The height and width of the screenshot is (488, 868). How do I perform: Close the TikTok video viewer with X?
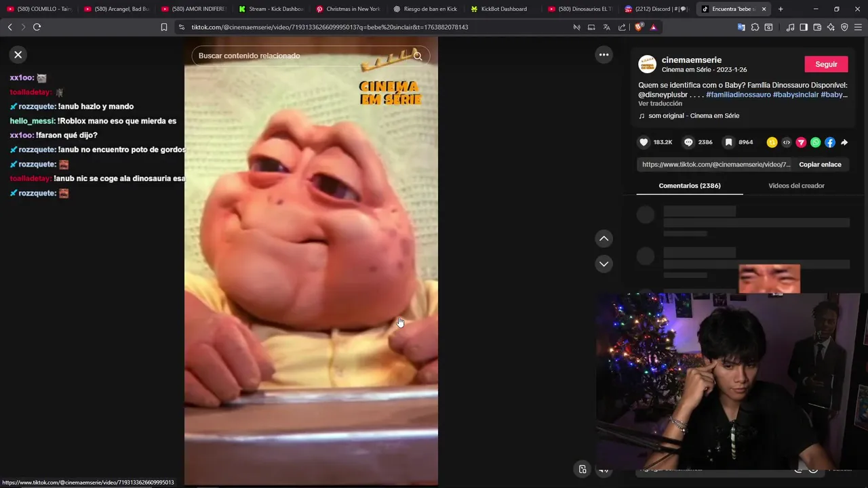tap(18, 55)
